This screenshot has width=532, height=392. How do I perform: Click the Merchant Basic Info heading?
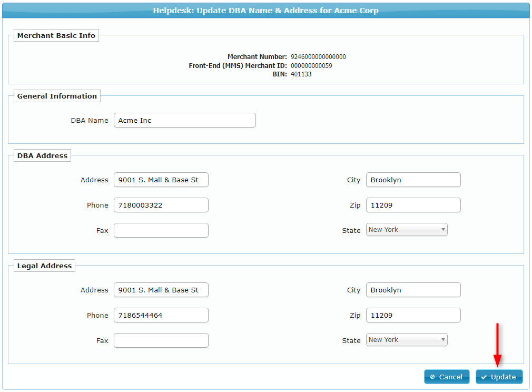[x=56, y=36]
